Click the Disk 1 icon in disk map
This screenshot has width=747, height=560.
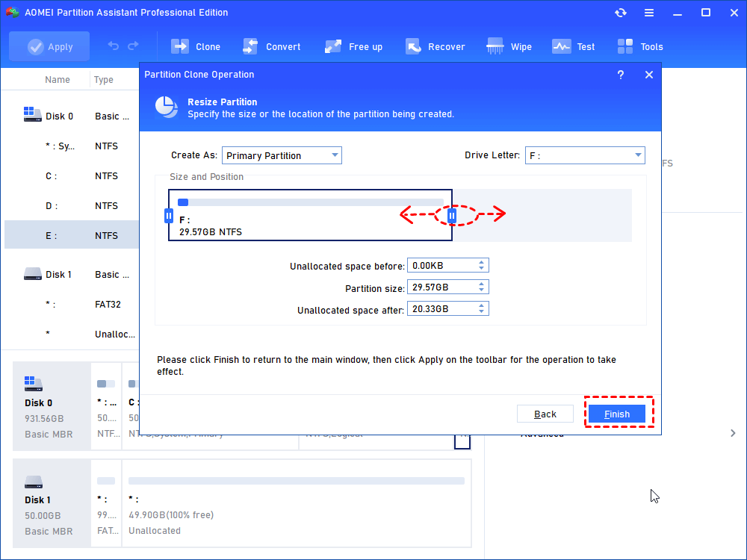[x=34, y=482]
